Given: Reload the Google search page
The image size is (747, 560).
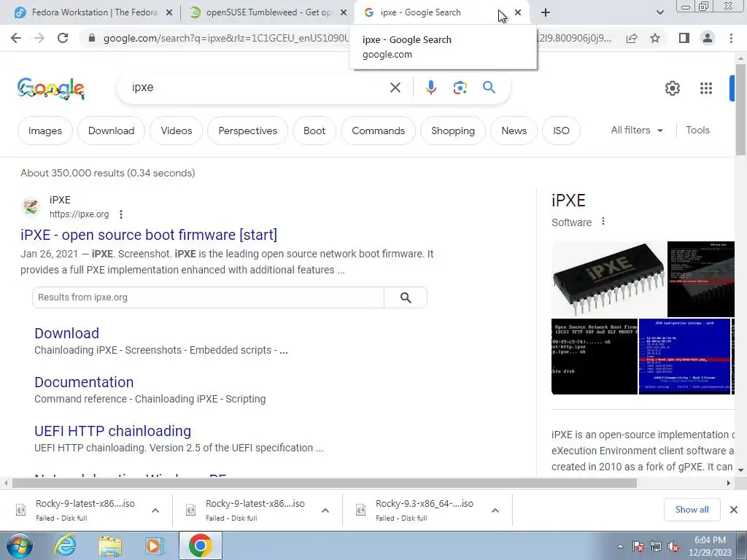Looking at the screenshot, I should 63,38.
